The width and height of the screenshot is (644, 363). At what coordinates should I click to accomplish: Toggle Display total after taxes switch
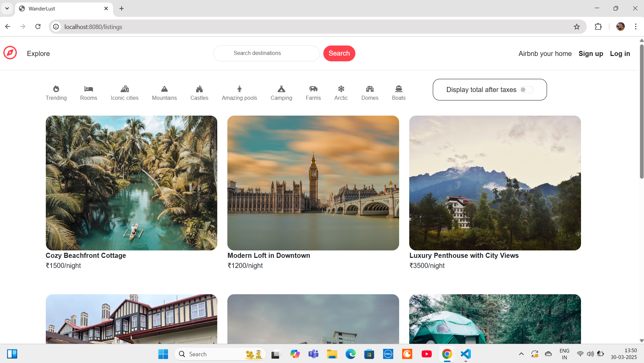[526, 90]
